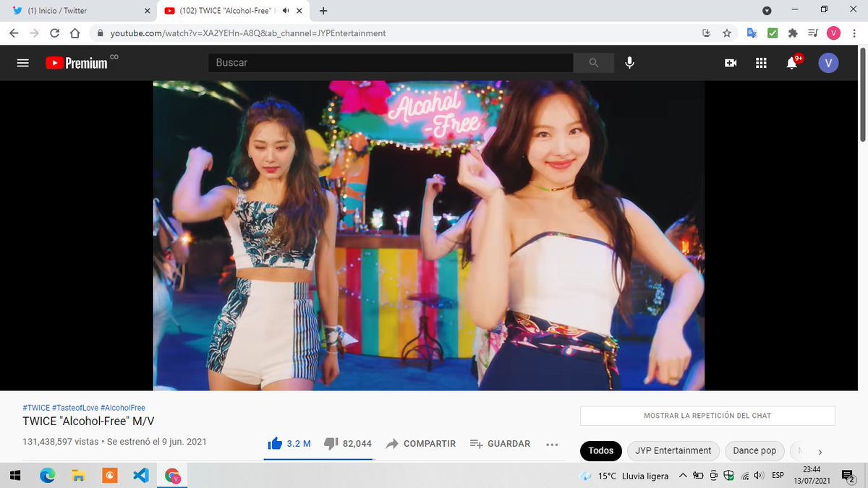Open the YouTube hamburger guide menu
Image resolution: width=868 pixels, height=488 pixels.
click(22, 63)
